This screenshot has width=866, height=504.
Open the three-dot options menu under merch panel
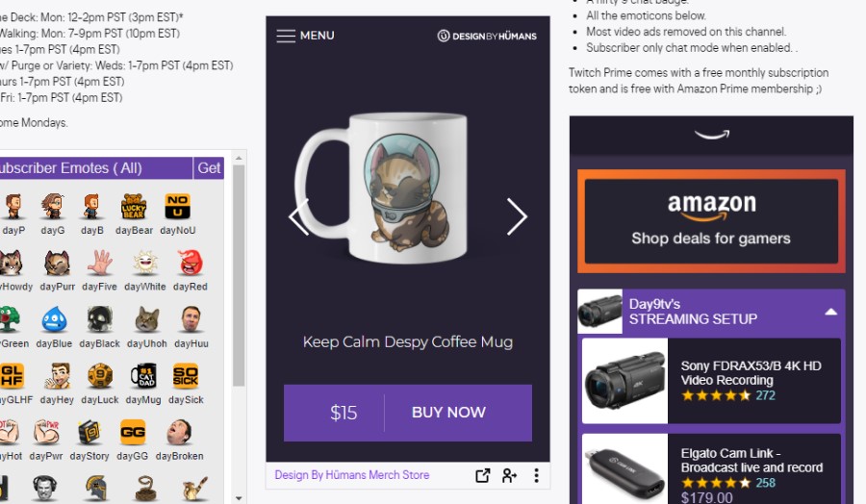pyautogui.click(x=536, y=475)
